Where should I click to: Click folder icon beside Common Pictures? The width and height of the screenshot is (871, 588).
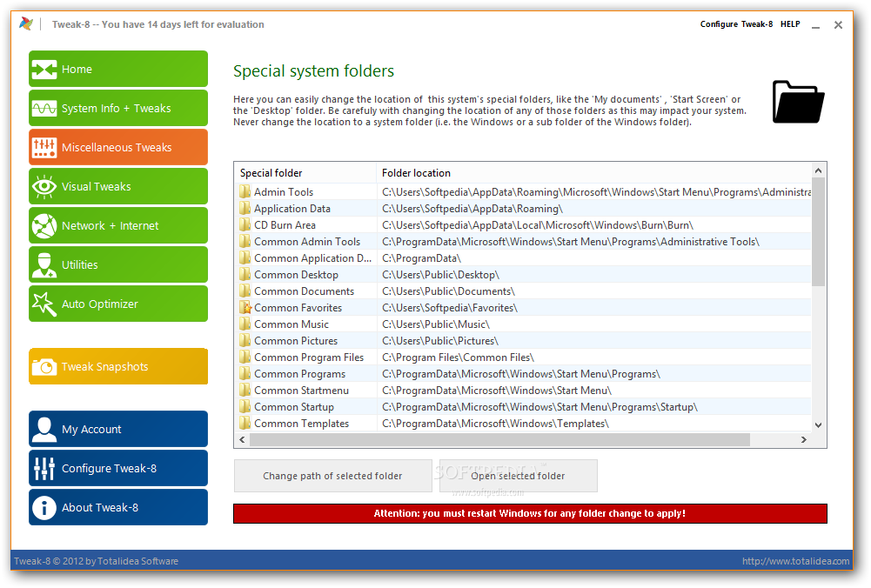click(245, 341)
